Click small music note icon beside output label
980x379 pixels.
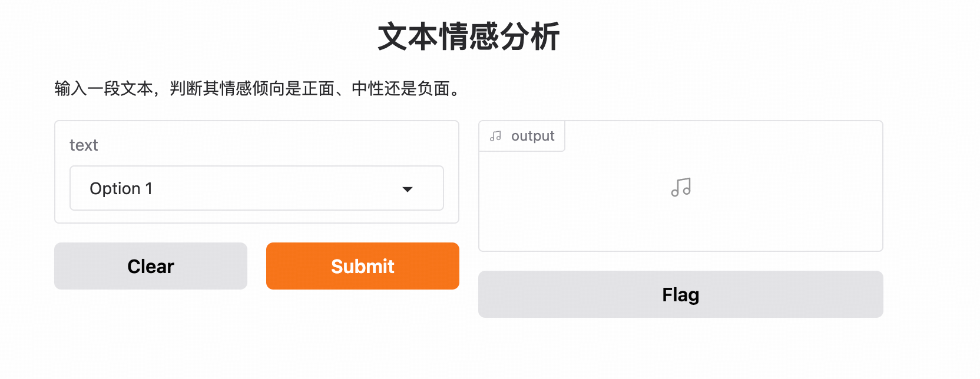click(496, 136)
